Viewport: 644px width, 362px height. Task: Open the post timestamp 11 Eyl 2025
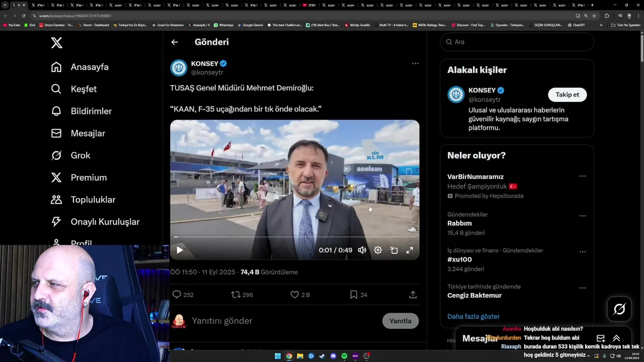pyautogui.click(x=203, y=272)
